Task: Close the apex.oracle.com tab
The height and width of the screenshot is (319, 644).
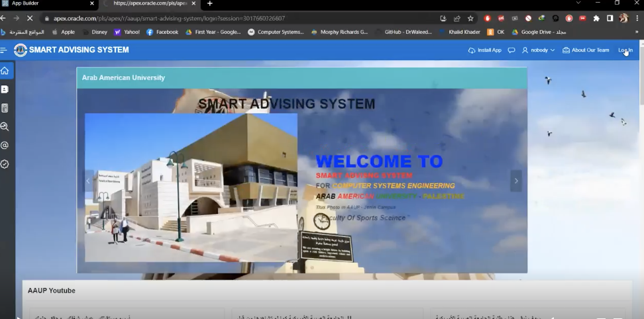Action: 194,4
